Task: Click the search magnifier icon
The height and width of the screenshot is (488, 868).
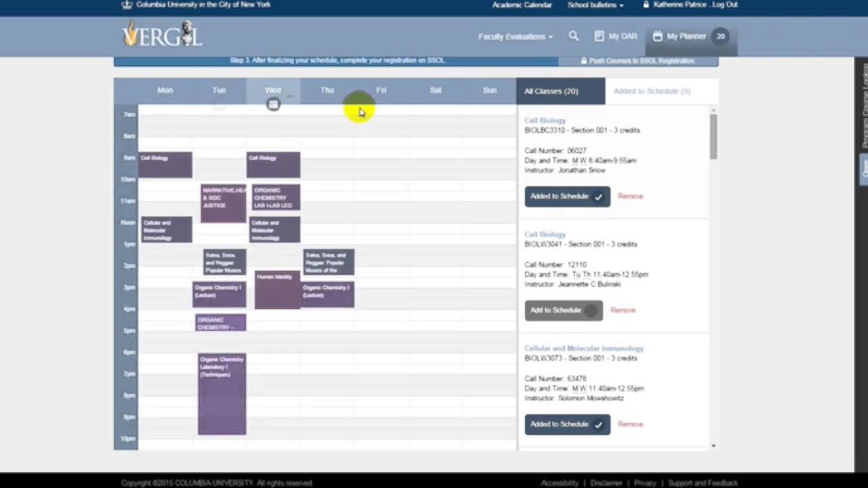Action: (574, 37)
